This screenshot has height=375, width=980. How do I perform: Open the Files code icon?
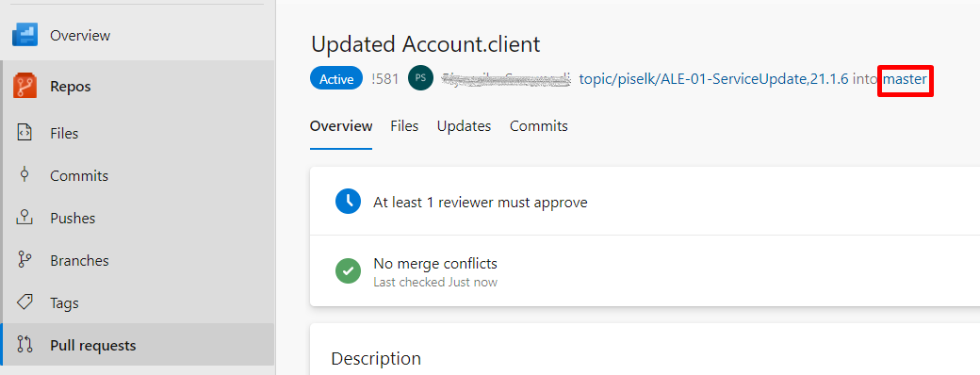coord(24,133)
